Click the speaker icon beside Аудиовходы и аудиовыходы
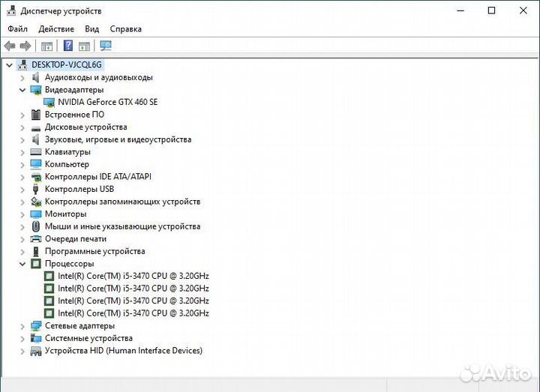 pos(35,77)
